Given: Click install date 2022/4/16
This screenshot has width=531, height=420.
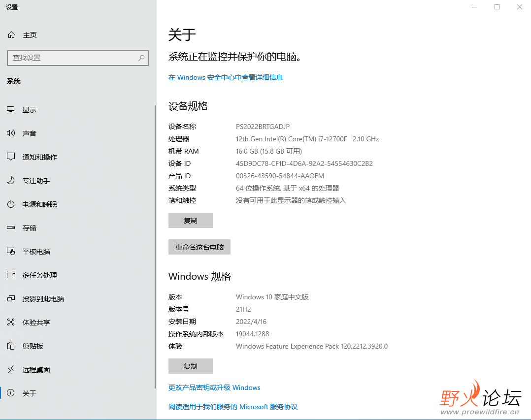Looking at the screenshot, I should [251, 322].
